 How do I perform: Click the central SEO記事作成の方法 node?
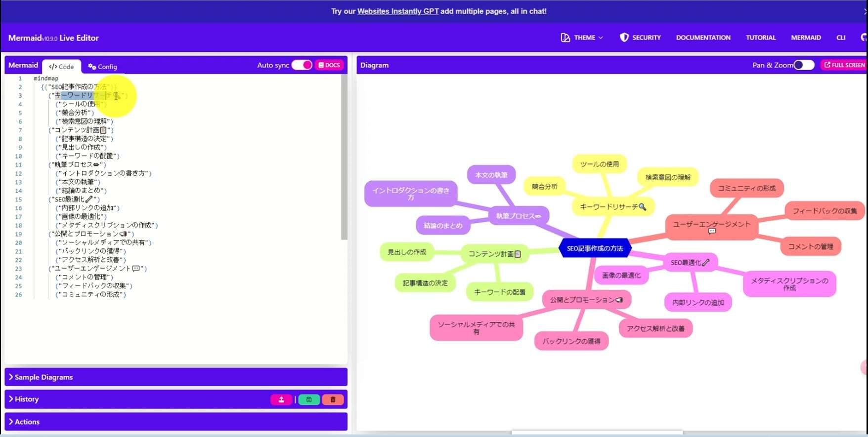(595, 248)
